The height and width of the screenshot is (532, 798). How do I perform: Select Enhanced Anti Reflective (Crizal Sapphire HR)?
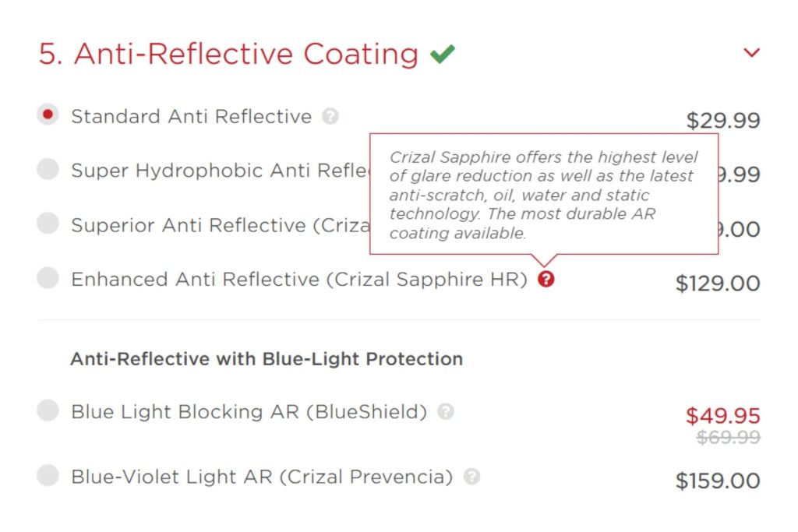[x=48, y=278]
